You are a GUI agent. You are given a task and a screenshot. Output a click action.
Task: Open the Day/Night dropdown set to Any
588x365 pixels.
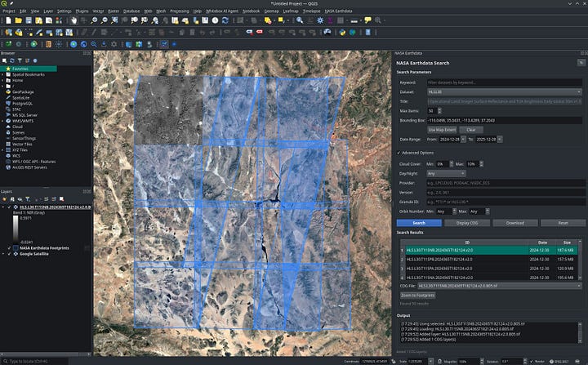[x=446, y=174]
